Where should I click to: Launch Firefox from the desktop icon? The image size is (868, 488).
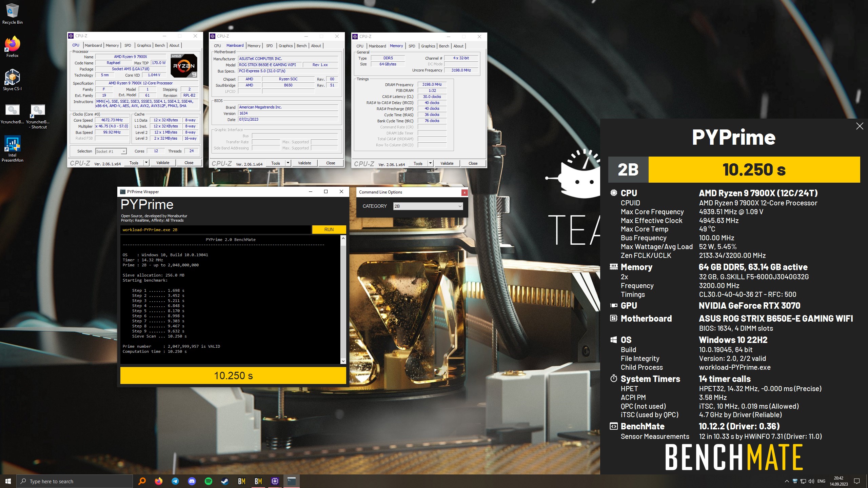tap(12, 47)
